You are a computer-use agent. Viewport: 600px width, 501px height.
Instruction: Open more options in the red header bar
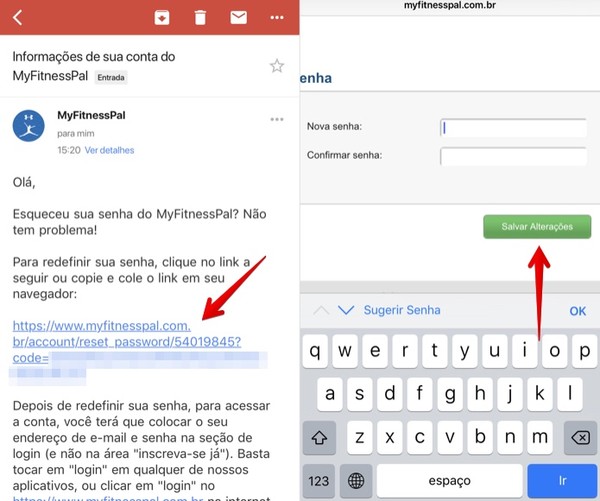(277, 18)
